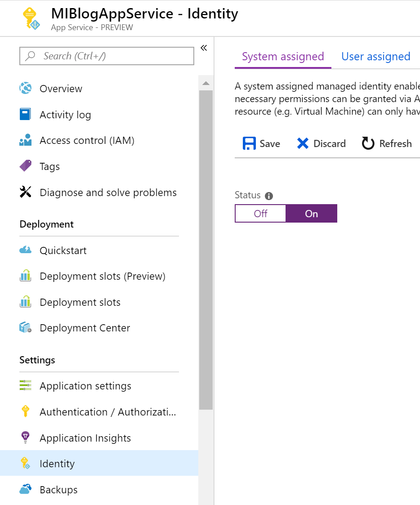Select the purple Tags icon

(26, 166)
